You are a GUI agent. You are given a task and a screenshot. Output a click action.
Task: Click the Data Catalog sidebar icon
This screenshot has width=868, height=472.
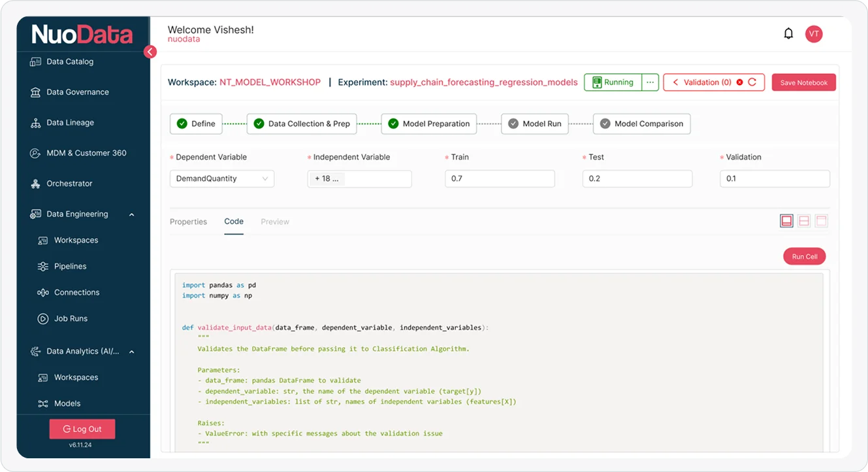(35, 61)
